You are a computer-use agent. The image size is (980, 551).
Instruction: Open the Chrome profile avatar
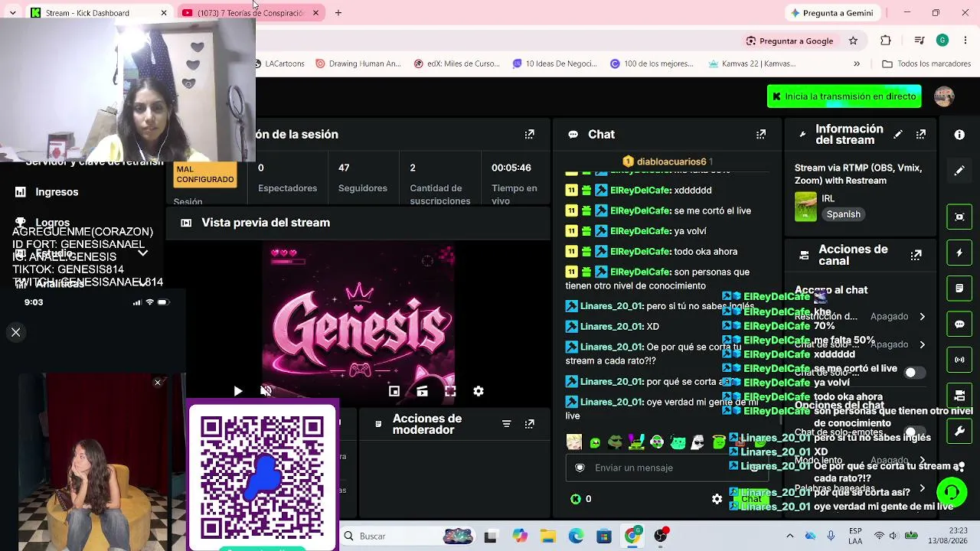click(x=942, y=41)
